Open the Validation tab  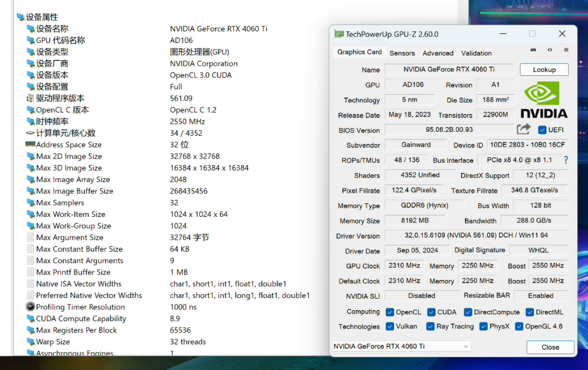tap(476, 53)
